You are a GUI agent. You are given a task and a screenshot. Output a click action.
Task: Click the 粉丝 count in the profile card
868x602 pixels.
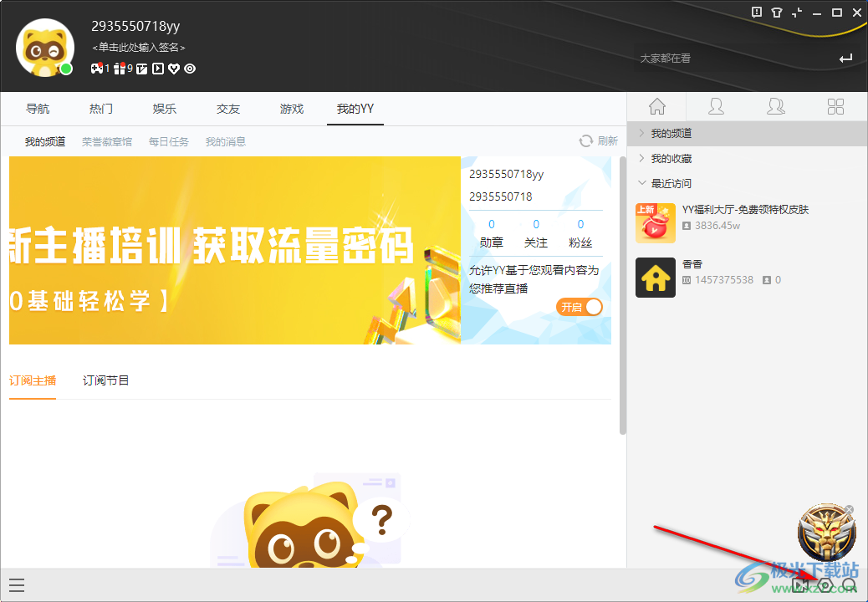580,224
